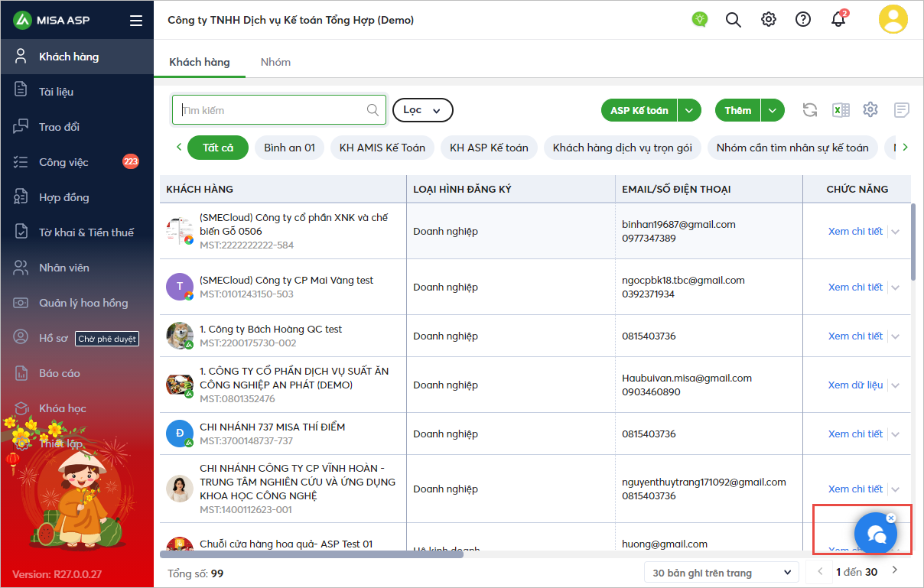Click the MISA ASP logo
The width and height of the screenshot is (924, 588).
pos(51,21)
